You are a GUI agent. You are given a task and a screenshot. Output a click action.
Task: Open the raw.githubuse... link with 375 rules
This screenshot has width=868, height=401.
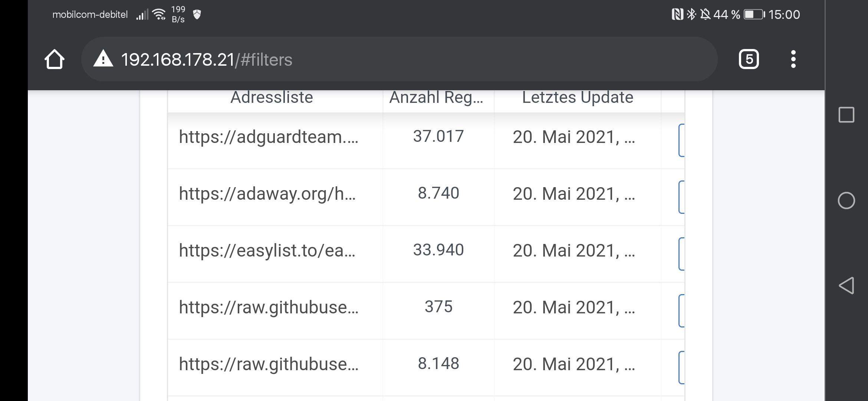[x=269, y=307]
